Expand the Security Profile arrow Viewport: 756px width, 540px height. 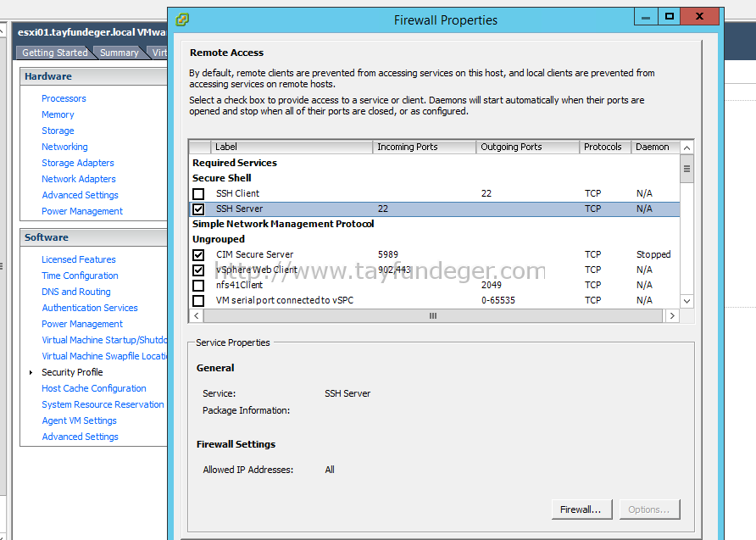pos(31,372)
